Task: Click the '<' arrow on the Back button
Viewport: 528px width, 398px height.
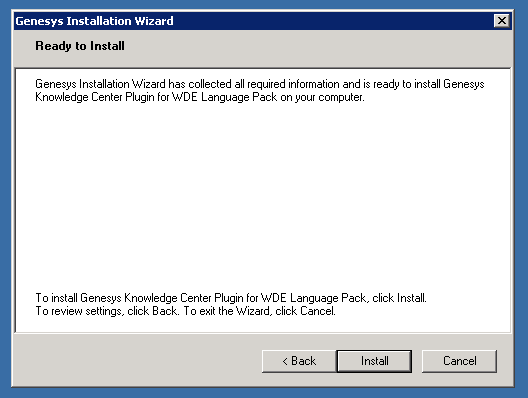Action: 285,361
